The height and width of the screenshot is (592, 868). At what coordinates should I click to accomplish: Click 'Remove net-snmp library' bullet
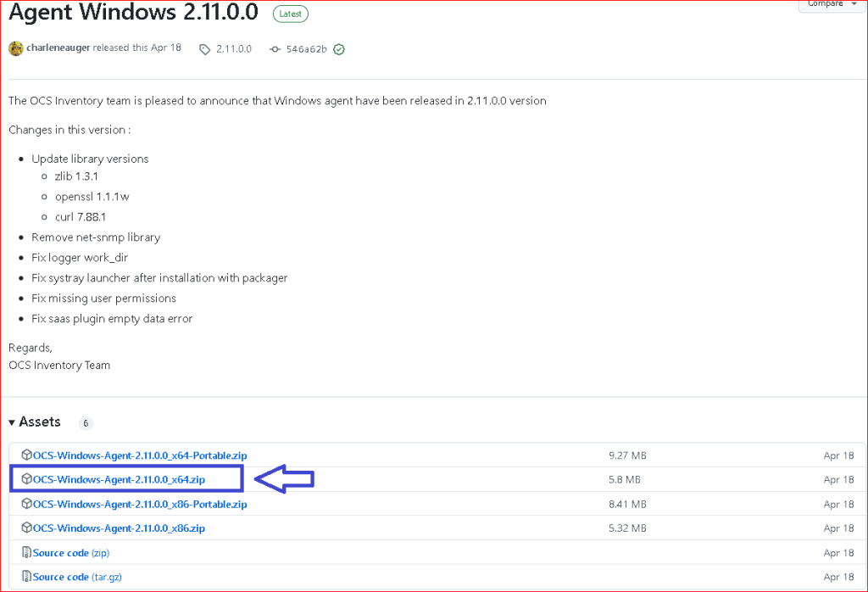click(96, 237)
